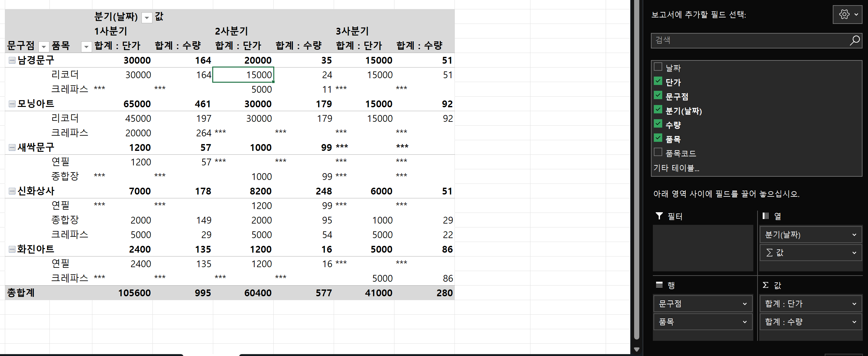Select the 총합계 cell showing 105600

(x=135, y=293)
